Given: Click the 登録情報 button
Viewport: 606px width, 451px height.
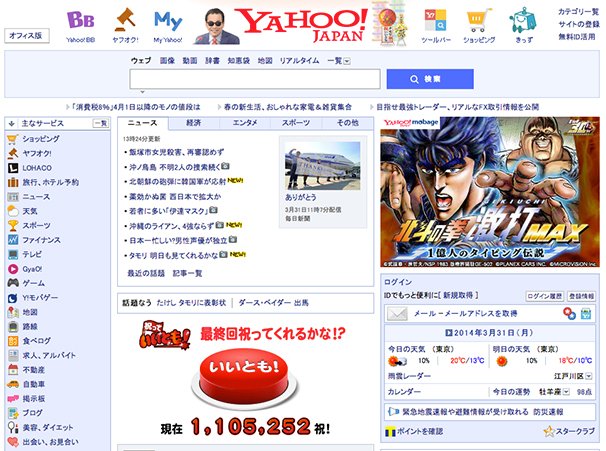Looking at the screenshot, I should pos(581,296).
